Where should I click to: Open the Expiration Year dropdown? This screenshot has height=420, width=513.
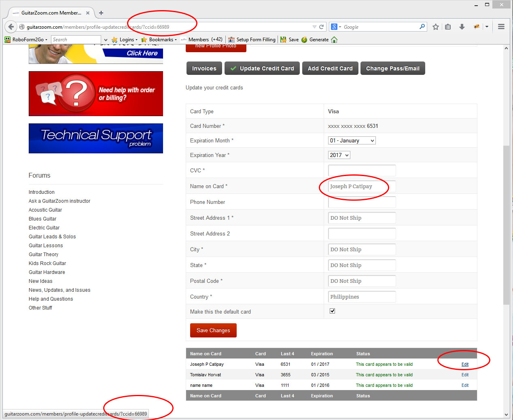point(339,155)
